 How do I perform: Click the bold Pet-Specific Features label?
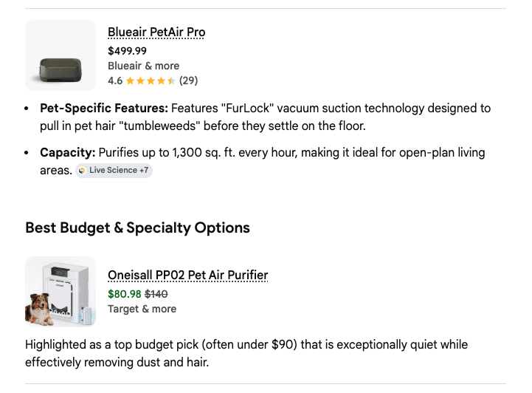click(x=104, y=109)
